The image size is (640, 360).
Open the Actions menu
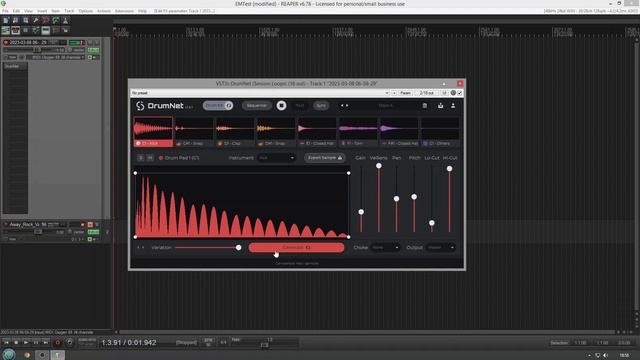point(104,11)
